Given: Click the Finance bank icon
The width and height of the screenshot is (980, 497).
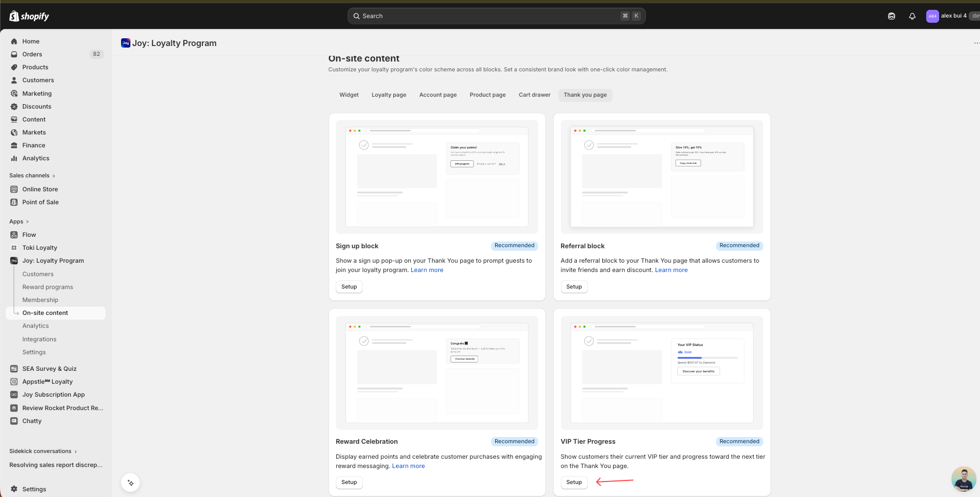Looking at the screenshot, I should pos(14,145).
